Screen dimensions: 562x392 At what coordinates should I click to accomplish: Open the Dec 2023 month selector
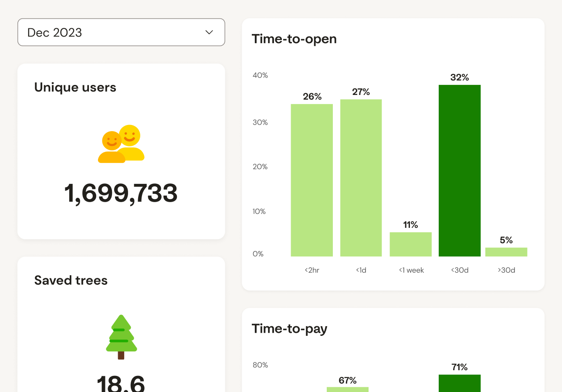(x=121, y=32)
